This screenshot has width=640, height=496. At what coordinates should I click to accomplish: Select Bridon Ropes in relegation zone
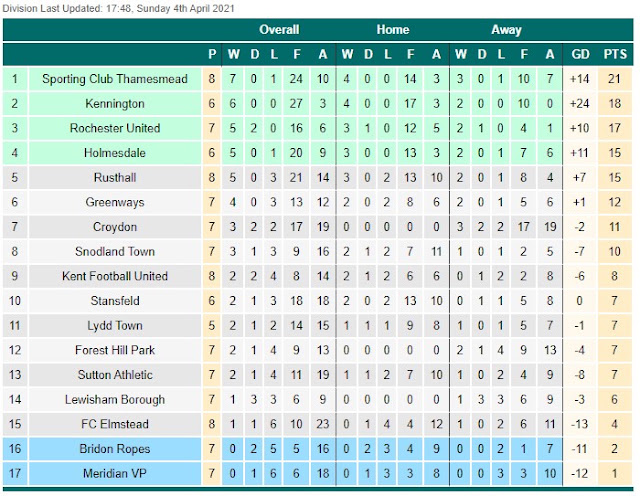point(115,449)
